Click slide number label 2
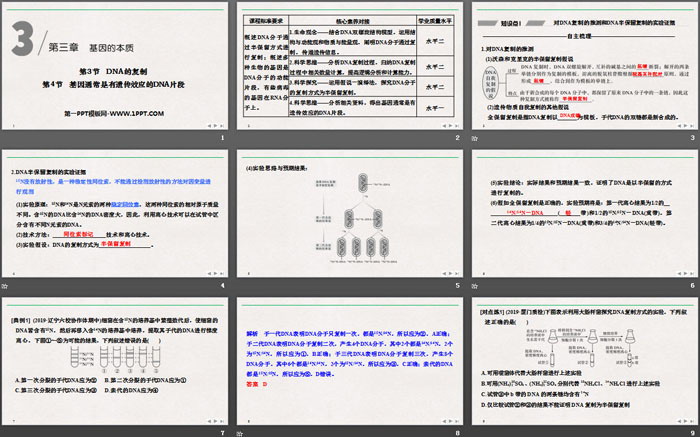The image size is (700, 437). click(x=457, y=138)
